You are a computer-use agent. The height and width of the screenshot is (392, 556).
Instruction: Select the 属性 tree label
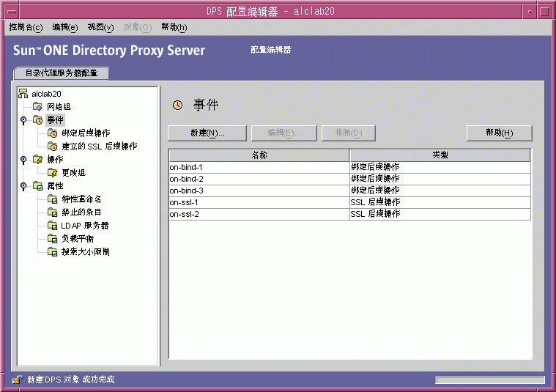point(56,186)
